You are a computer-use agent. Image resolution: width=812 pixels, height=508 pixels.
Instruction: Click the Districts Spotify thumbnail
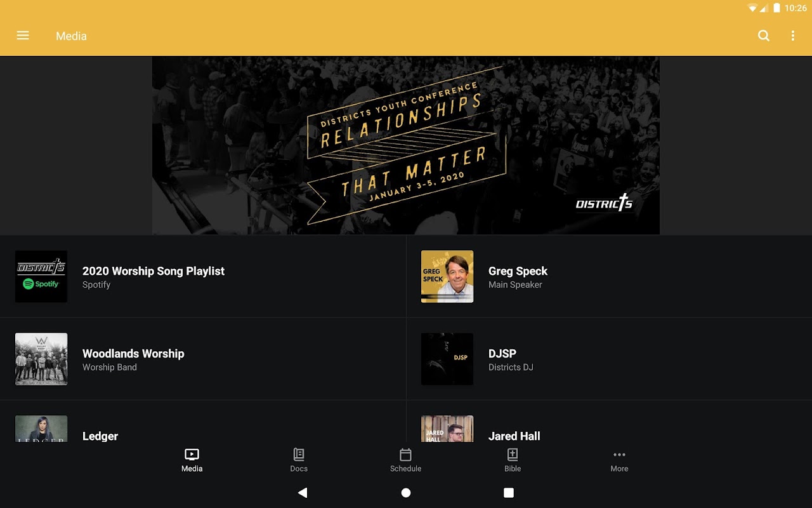coord(41,276)
